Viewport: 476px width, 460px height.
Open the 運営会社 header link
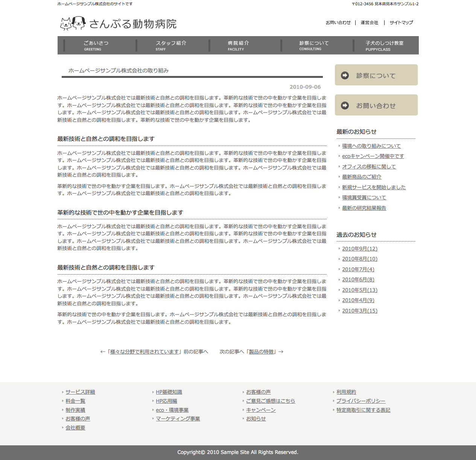[x=369, y=23]
